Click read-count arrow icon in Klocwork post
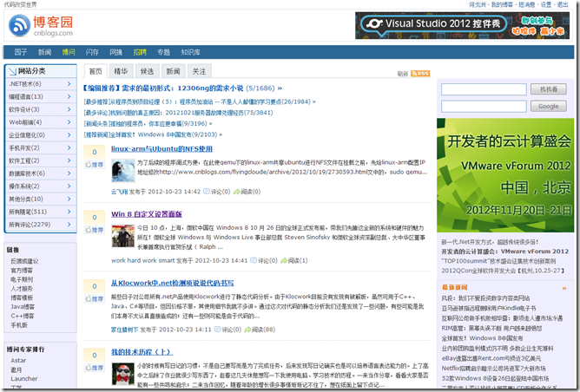The height and width of the screenshot is (392, 580). 247,330
